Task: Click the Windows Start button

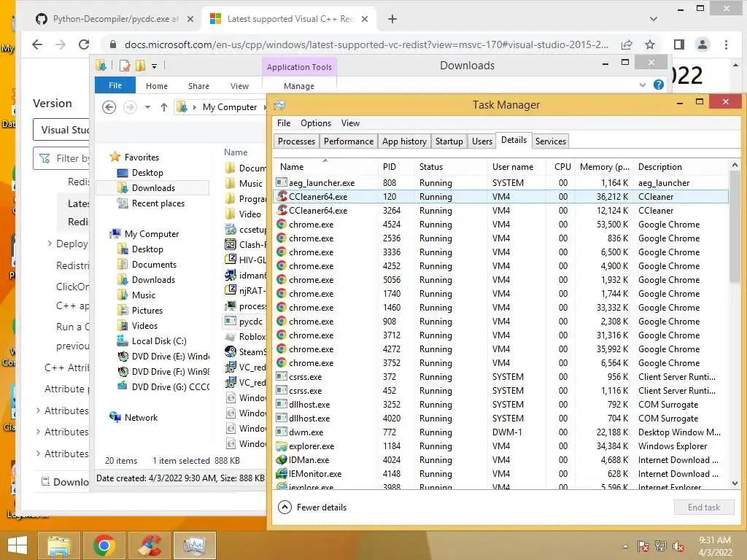Action: 18,545
